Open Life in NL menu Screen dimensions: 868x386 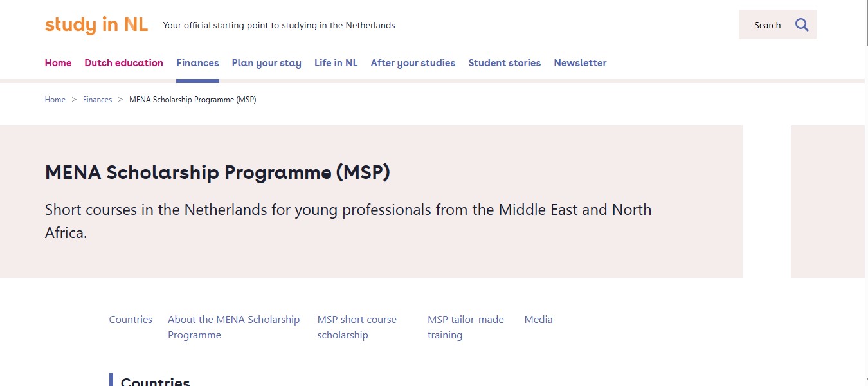[x=336, y=63]
